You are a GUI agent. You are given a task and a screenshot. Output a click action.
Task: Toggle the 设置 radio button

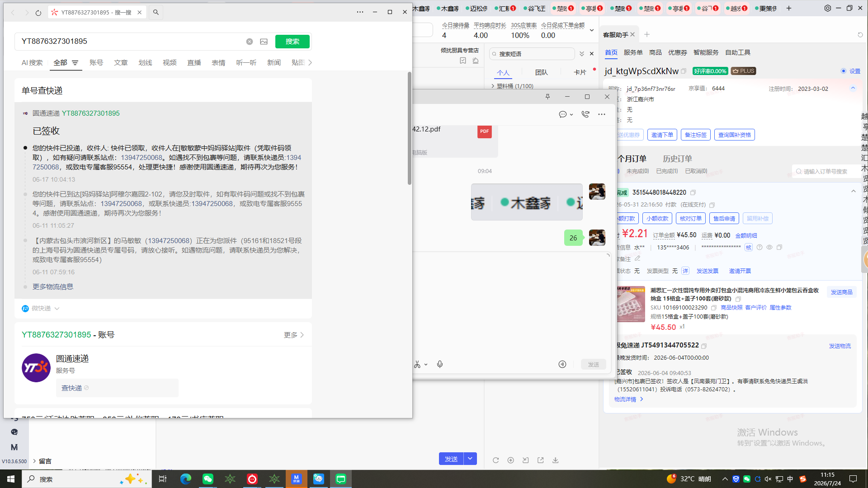(844, 71)
